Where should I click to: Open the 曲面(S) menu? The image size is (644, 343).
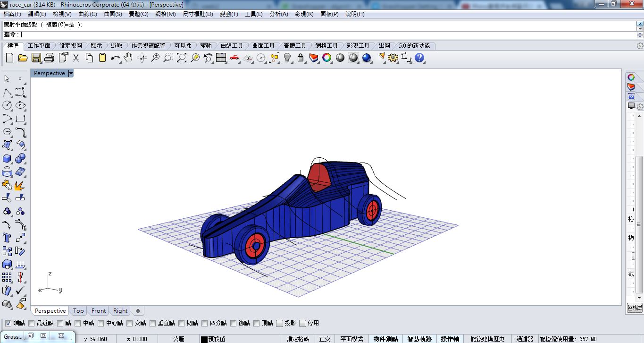(x=113, y=14)
